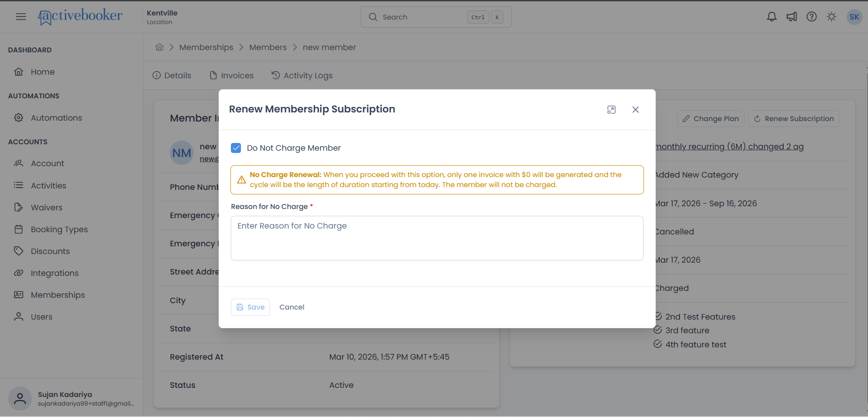Switch to the Invoices tab
868x417 pixels.
[x=232, y=76]
